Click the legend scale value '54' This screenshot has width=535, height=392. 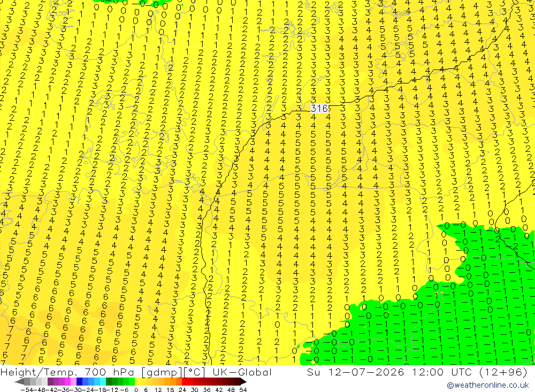click(x=242, y=390)
